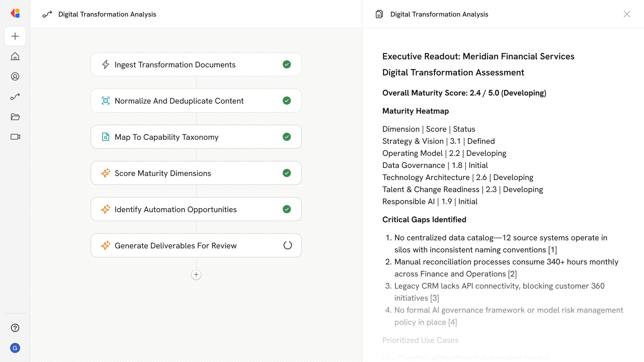This screenshot has width=644, height=362.
Task: Click the user avatar G
Action: pyautogui.click(x=15, y=348)
